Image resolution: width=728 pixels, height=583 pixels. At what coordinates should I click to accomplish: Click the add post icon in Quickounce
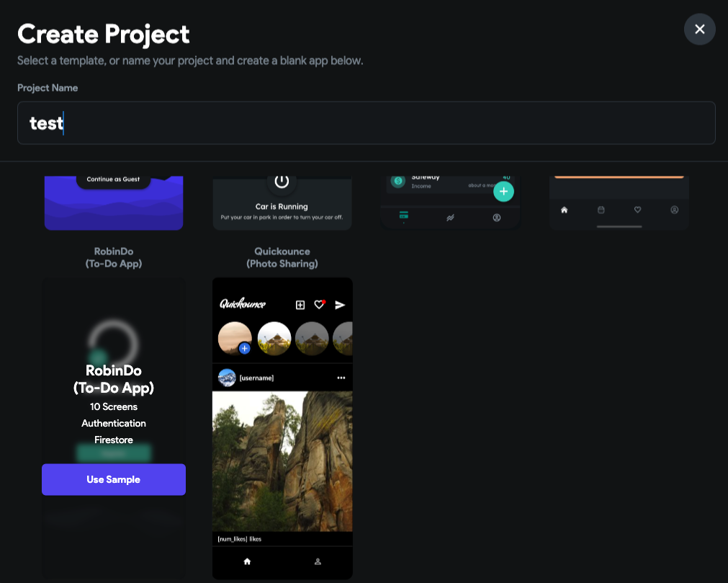tap(300, 305)
